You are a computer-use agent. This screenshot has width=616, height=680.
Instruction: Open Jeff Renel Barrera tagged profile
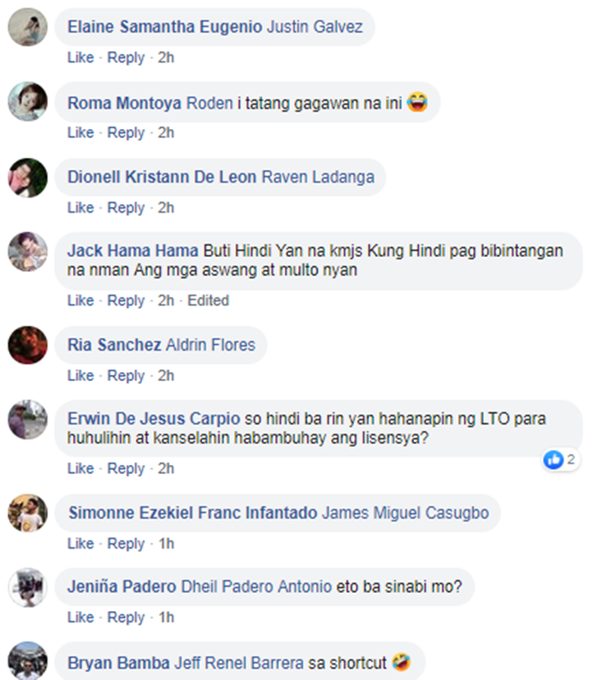[x=239, y=663]
